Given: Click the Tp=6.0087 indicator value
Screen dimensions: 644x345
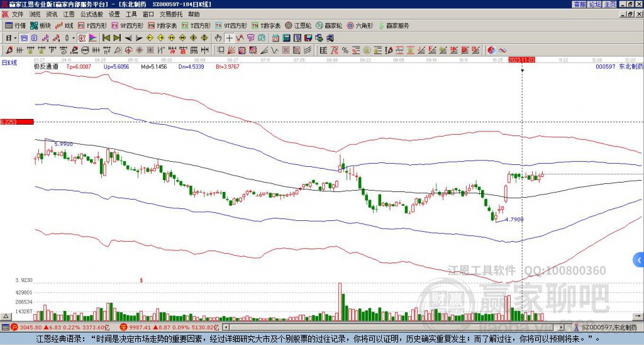Looking at the screenshot, I should (79, 66).
